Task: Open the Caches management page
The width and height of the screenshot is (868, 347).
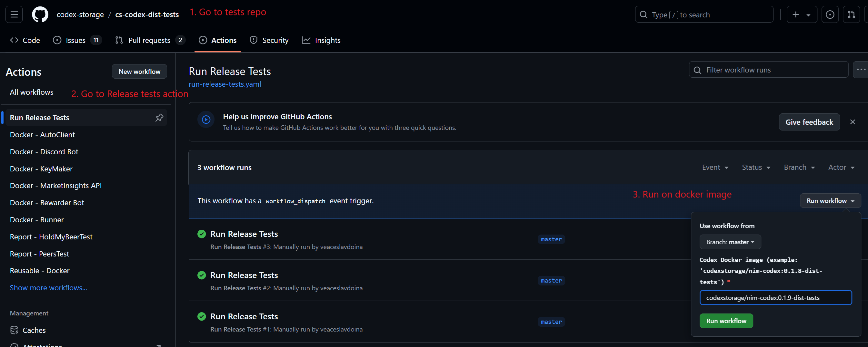Action: 34,330
